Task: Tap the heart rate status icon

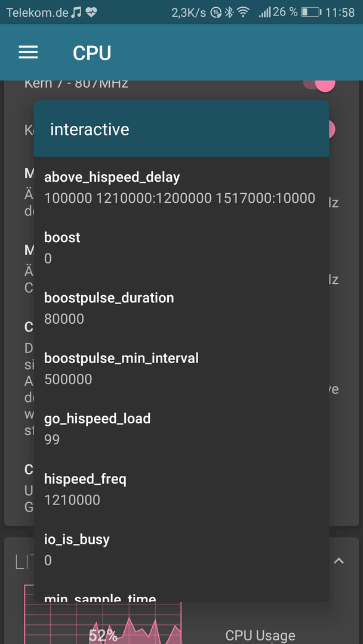Action: 91,13
